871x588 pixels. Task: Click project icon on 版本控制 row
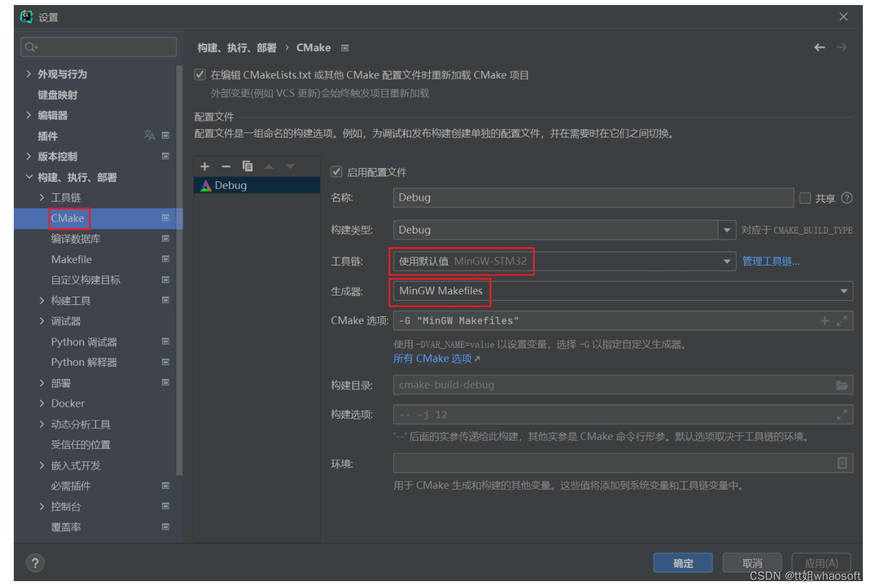coord(166,156)
